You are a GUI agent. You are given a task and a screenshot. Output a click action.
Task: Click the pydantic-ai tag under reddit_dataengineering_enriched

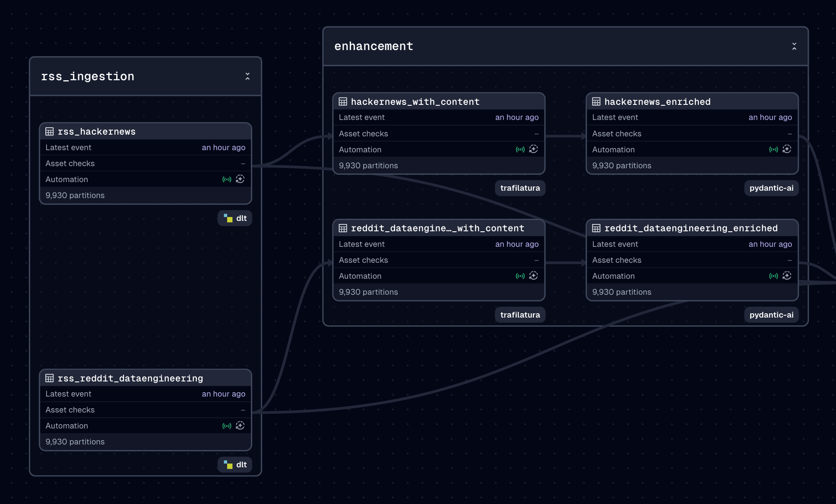tap(771, 315)
